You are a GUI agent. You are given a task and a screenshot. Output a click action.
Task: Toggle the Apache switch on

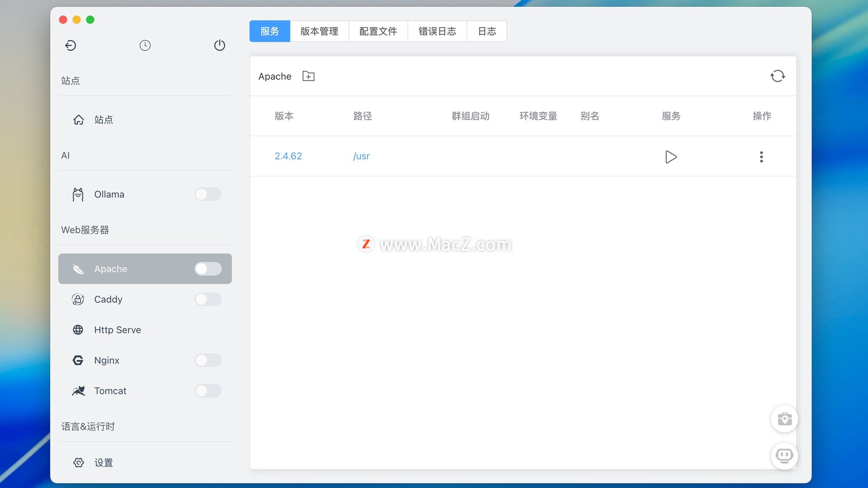(208, 269)
